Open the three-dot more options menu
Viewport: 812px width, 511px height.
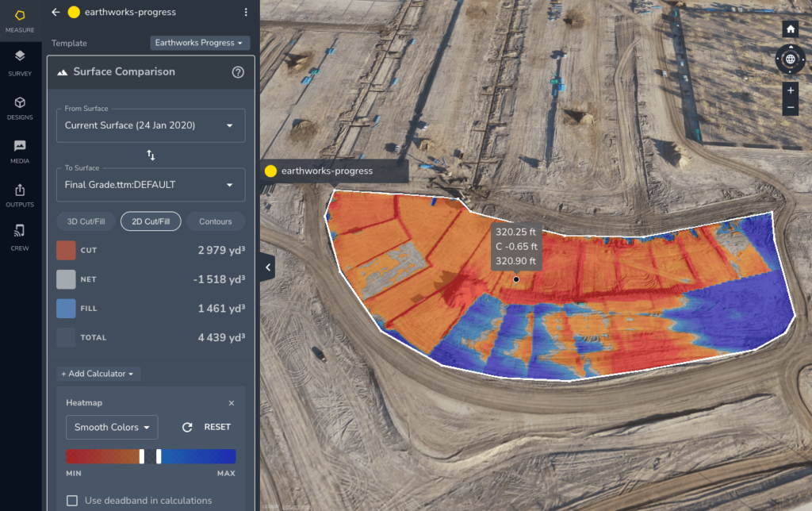point(246,12)
